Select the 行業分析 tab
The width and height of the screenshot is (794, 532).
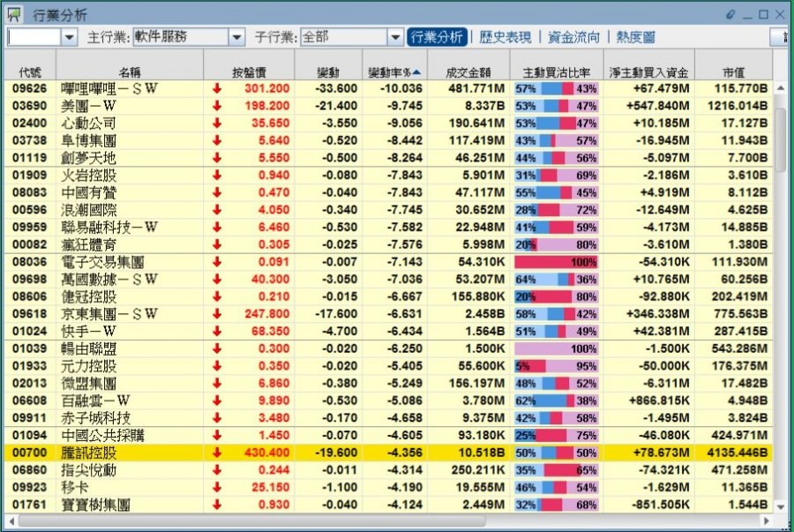point(437,37)
